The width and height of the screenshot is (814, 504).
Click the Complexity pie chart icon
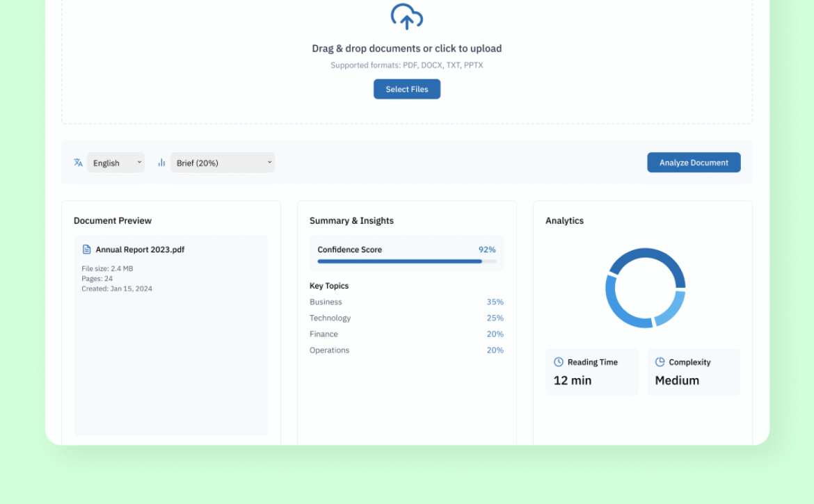click(660, 362)
